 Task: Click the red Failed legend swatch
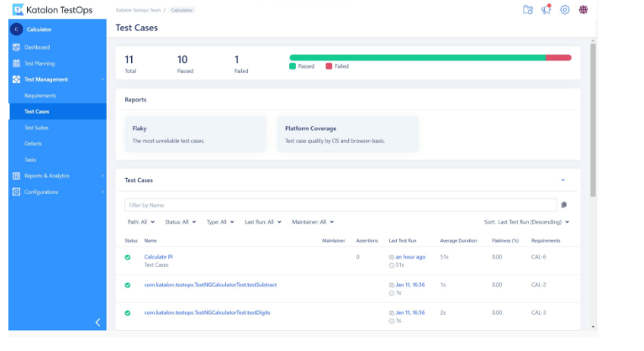coord(329,66)
